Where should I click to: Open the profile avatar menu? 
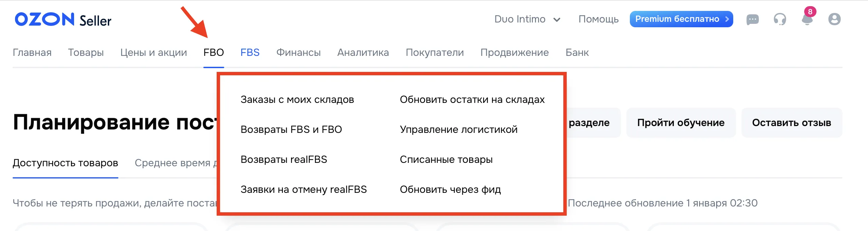pos(833,19)
